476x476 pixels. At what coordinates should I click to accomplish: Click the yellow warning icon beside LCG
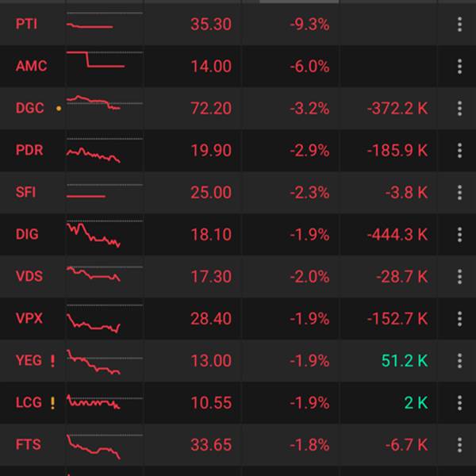point(52,403)
